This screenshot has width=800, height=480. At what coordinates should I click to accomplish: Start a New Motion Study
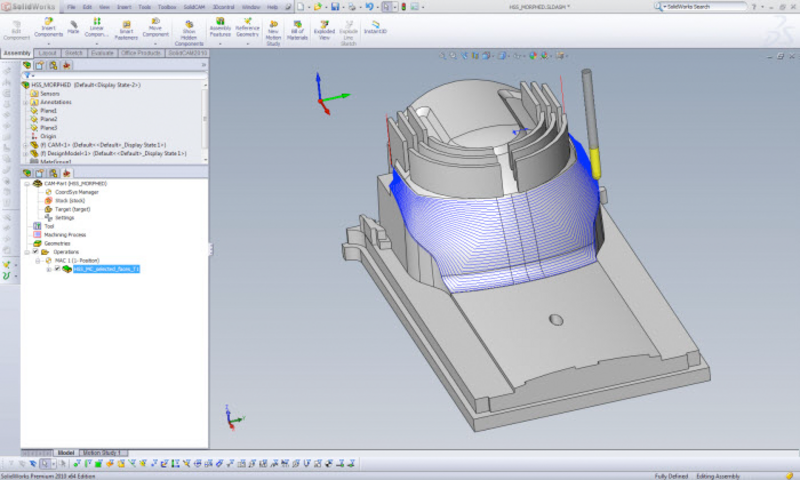click(x=273, y=33)
